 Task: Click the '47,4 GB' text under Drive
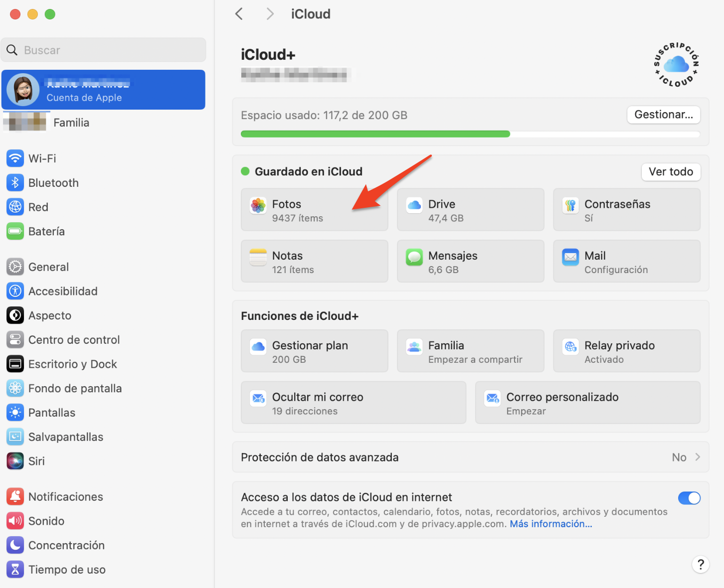click(446, 218)
